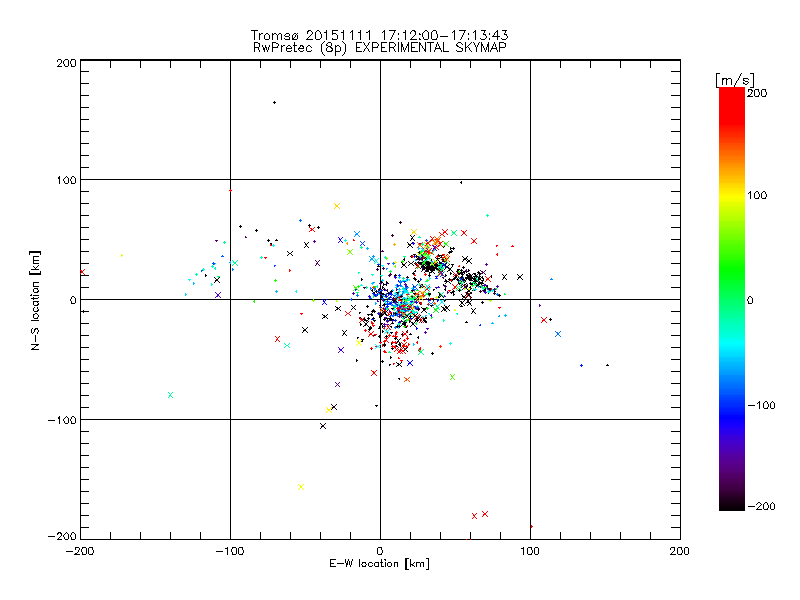Click the x-axis tick label '200'
800x600 pixels.
tap(680, 551)
